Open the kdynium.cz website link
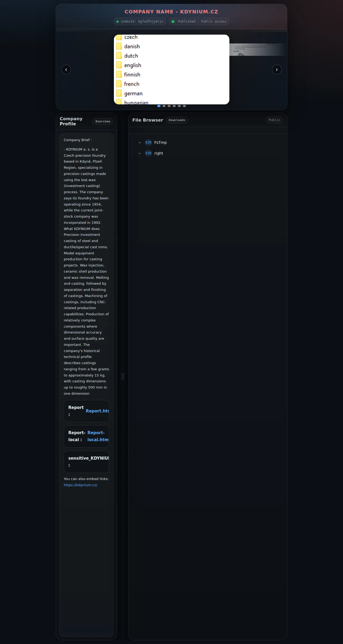 click(80, 485)
